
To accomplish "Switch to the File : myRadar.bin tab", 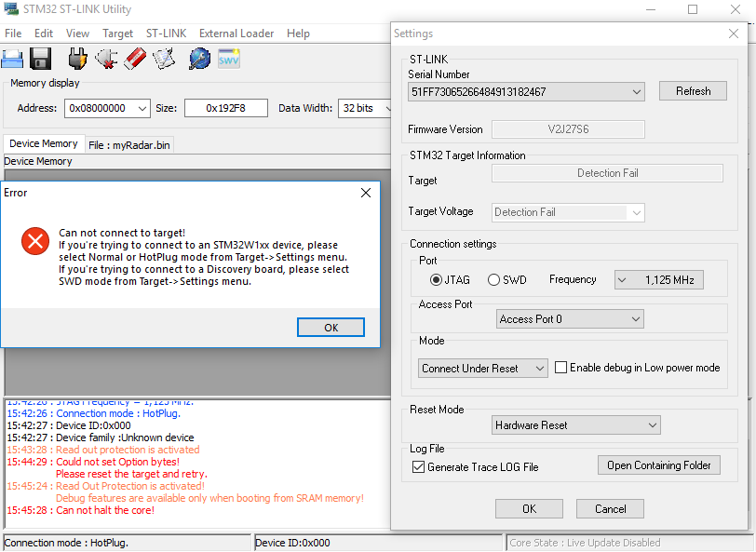I will pyautogui.click(x=129, y=145).
